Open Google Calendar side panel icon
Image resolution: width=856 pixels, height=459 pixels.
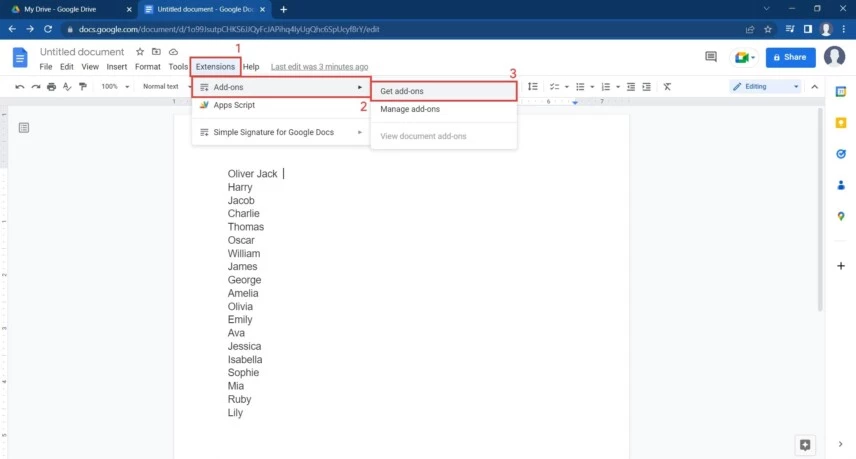click(841, 92)
